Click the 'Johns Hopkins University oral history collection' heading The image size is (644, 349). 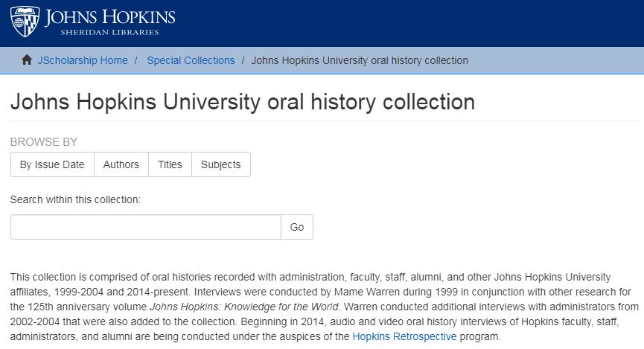coord(243,102)
